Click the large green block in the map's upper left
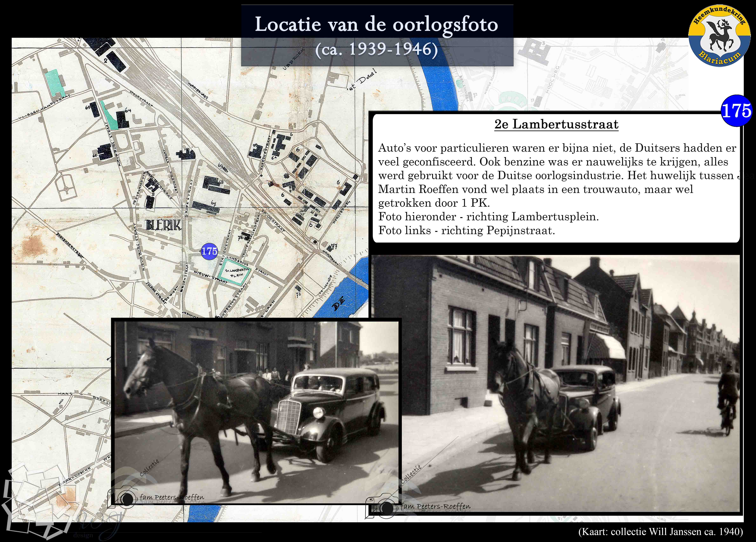This screenshot has height=542, width=756. [55, 82]
